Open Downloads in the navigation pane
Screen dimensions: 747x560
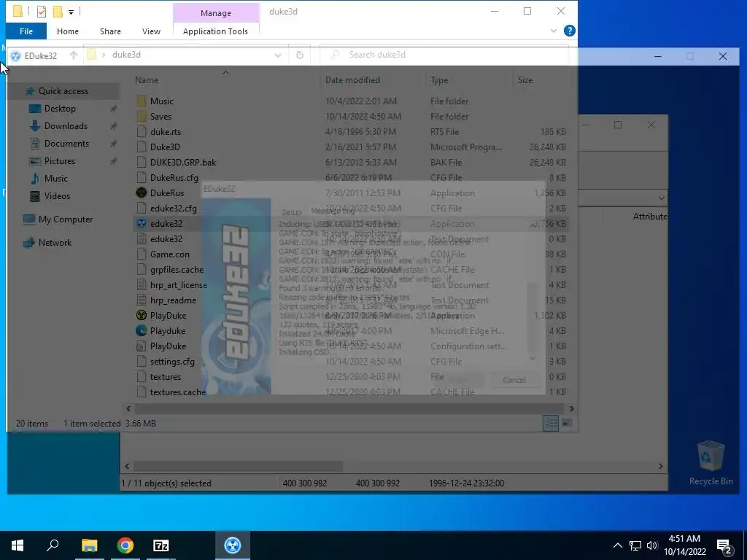(x=66, y=126)
